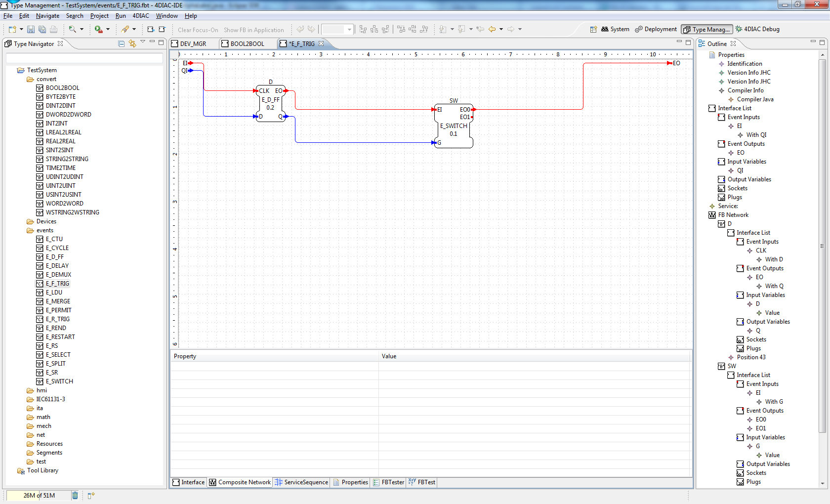830x504 pixels.
Task: Close the Outline view
Action: pyautogui.click(x=733, y=43)
